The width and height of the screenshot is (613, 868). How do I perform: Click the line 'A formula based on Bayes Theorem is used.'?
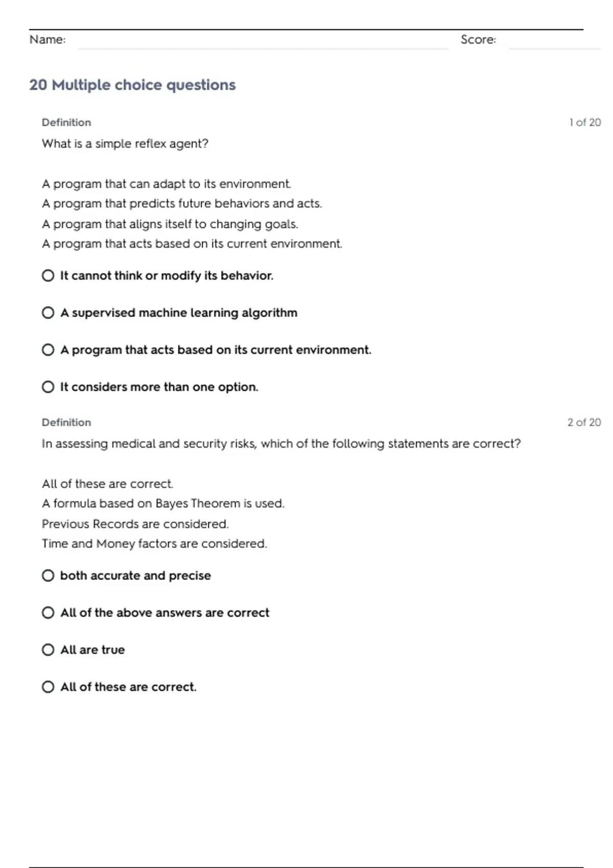coord(163,503)
